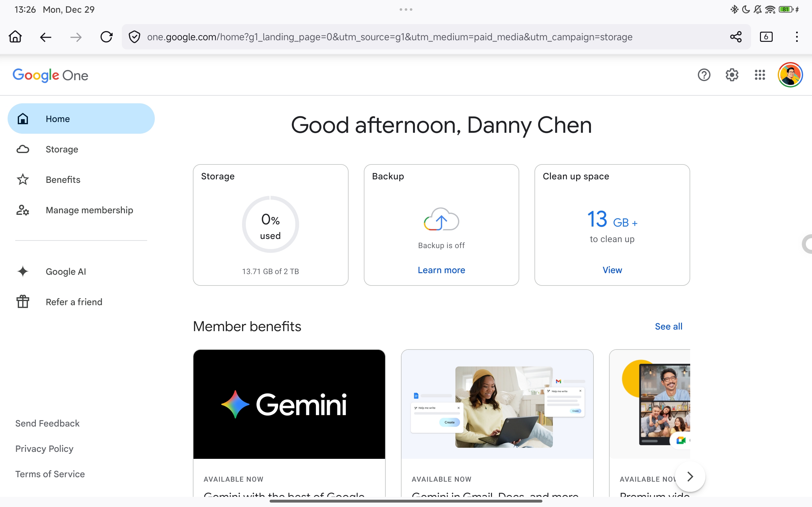
Task: Click See all next to Member benefits
Action: tap(668, 326)
